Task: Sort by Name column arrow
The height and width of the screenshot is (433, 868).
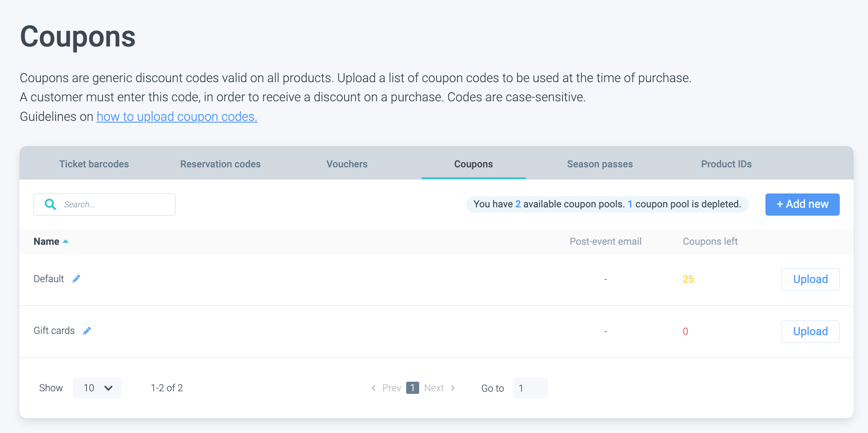Action: (66, 241)
